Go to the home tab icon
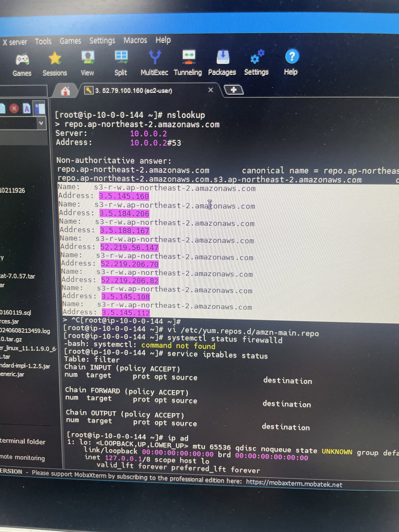The image size is (399, 532). point(65,91)
